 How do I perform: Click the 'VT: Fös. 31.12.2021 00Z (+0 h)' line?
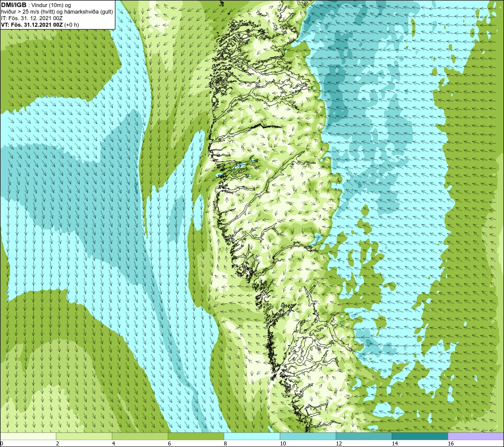pos(40,25)
